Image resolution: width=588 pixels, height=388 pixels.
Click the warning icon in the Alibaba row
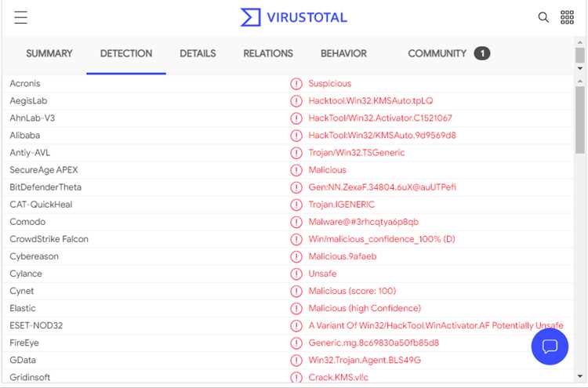click(296, 136)
